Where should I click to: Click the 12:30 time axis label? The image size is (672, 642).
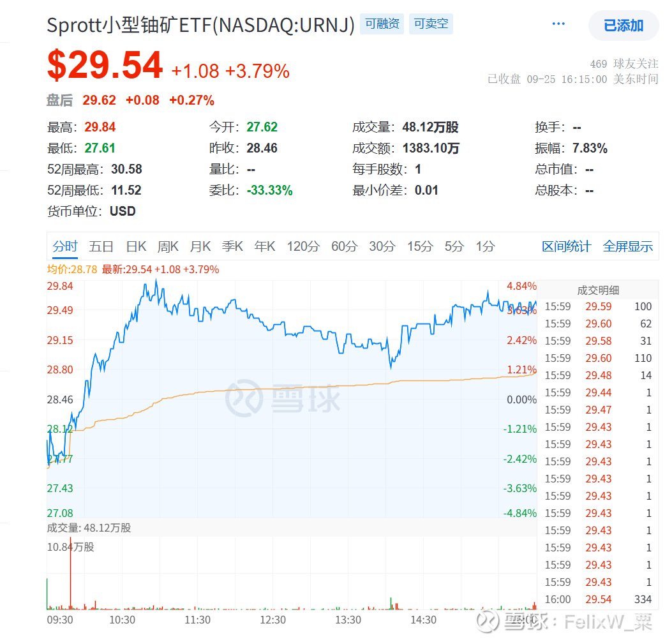click(273, 620)
